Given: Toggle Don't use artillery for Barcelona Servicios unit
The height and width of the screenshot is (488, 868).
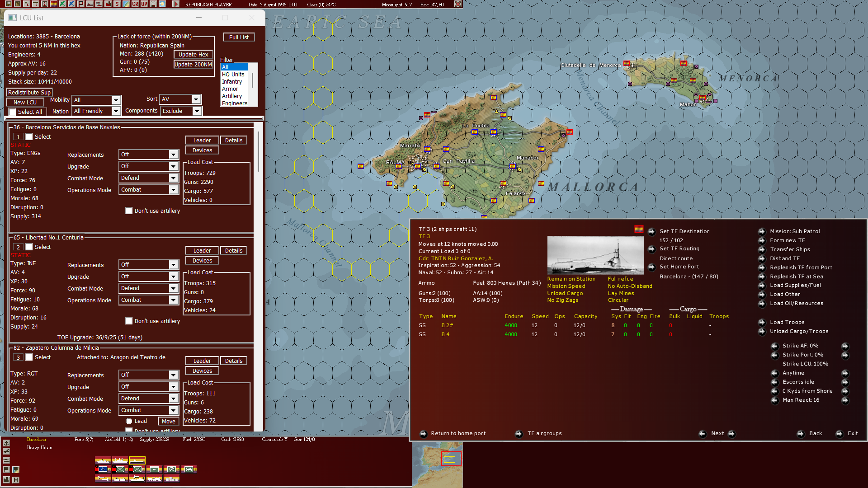Looking at the screenshot, I should tap(129, 211).
